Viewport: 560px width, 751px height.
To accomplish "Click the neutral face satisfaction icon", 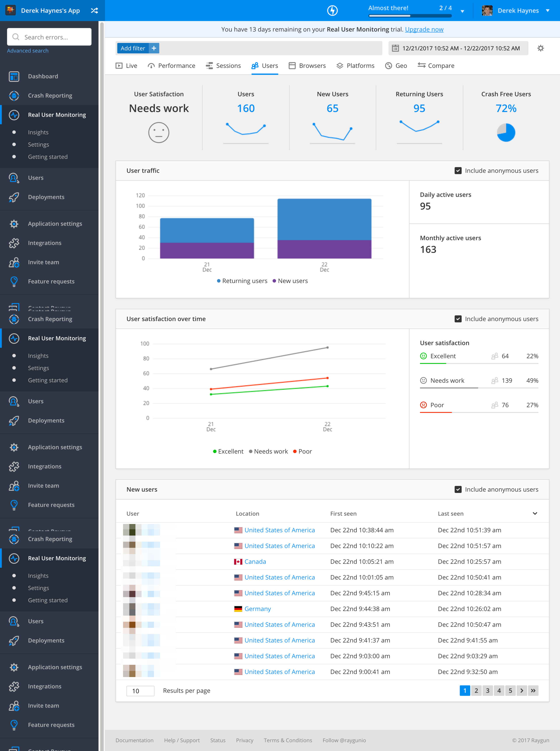I will tap(159, 133).
